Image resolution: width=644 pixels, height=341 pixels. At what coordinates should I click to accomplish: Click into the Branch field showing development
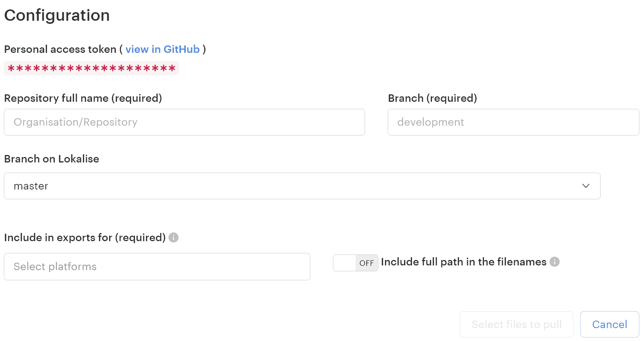click(x=513, y=122)
